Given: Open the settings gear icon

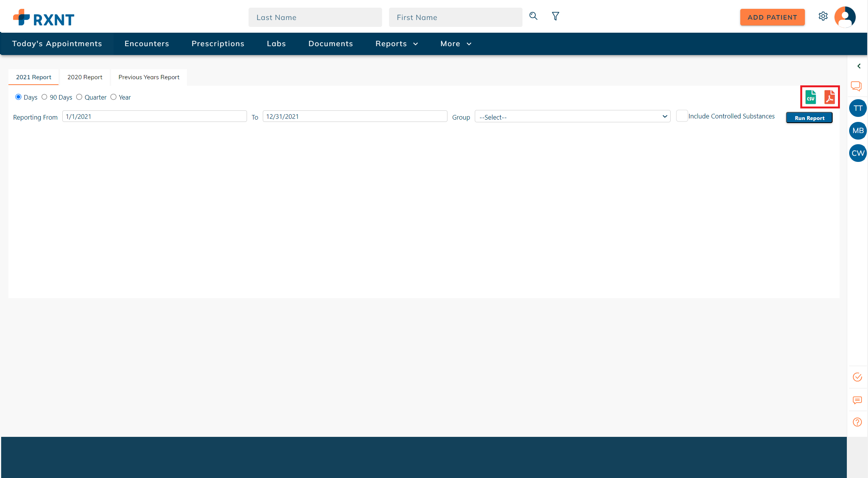Looking at the screenshot, I should tap(823, 17).
